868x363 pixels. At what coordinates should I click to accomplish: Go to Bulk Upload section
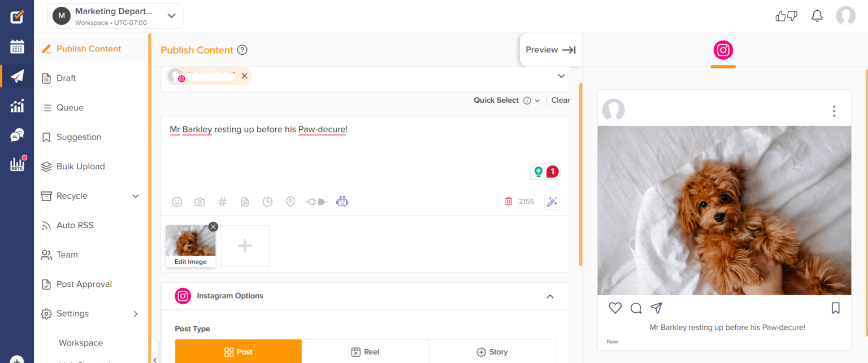[x=80, y=167]
